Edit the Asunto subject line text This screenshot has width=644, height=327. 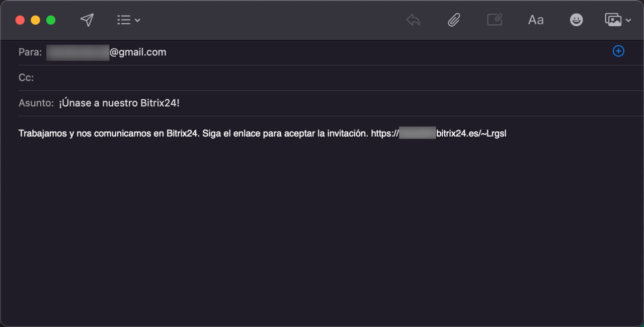tap(119, 103)
